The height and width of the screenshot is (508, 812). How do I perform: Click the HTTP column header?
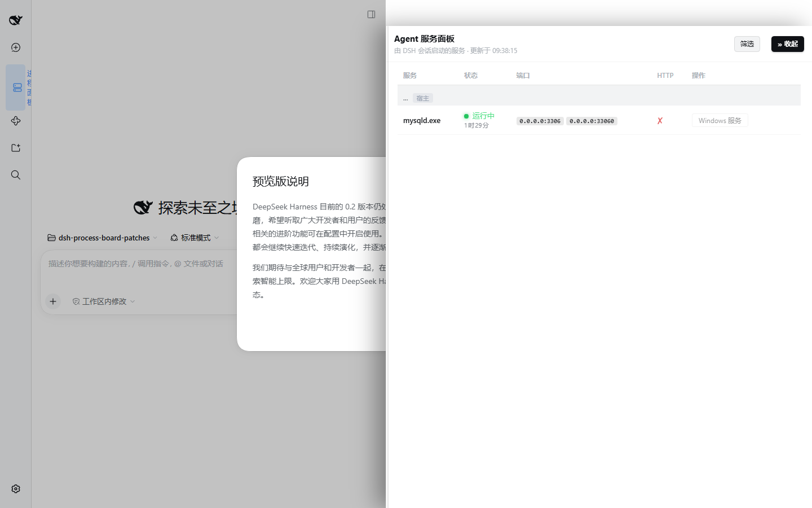665,76
